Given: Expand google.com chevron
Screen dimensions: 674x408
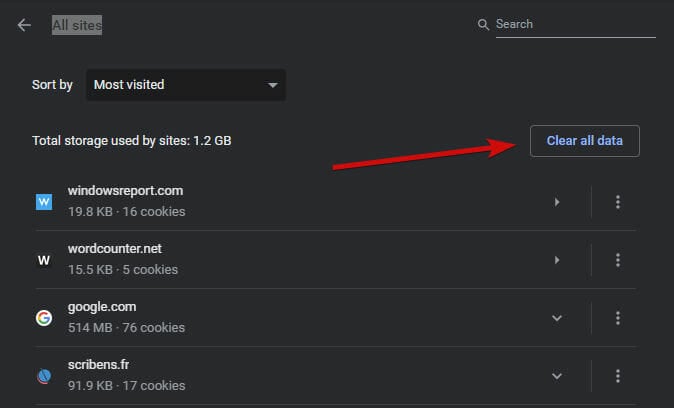Looking at the screenshot, I should 557,318.
